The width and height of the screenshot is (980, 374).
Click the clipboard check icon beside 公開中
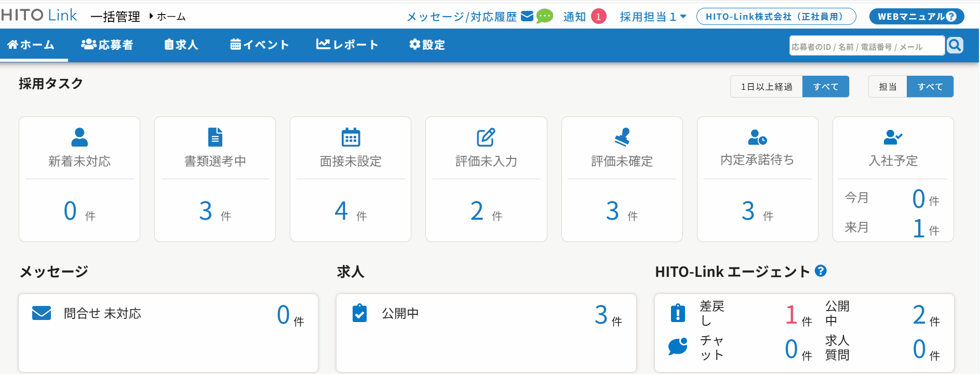pos(359,313)
